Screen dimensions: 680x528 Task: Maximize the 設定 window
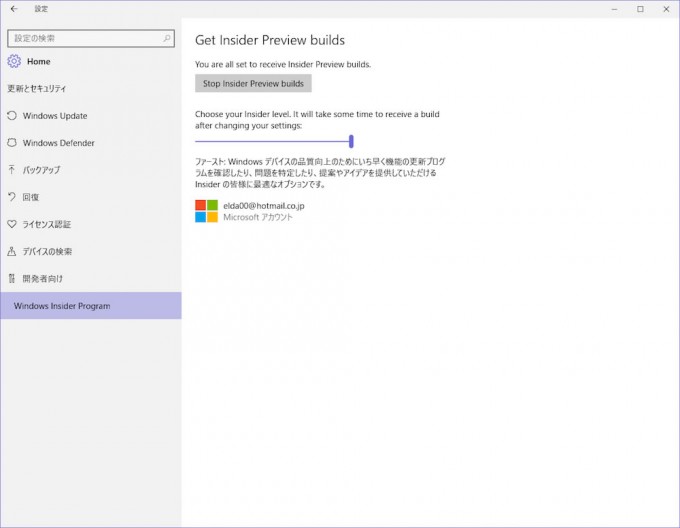[x=640, y=9]
